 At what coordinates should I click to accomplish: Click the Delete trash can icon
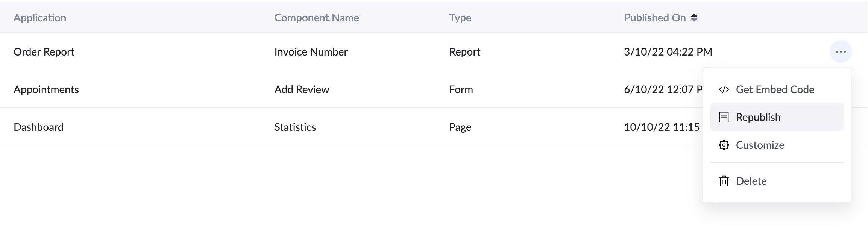coord(724,181)
